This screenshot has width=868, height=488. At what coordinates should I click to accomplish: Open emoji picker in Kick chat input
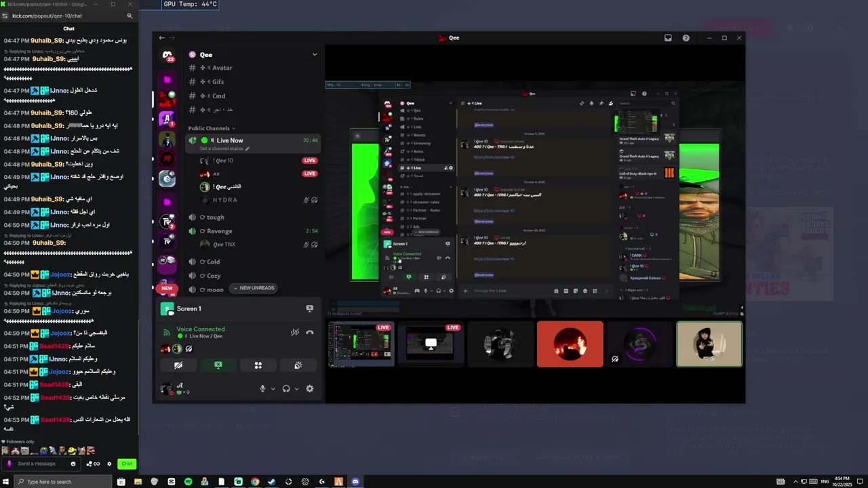pyautogui.click(x=73, y=464)
